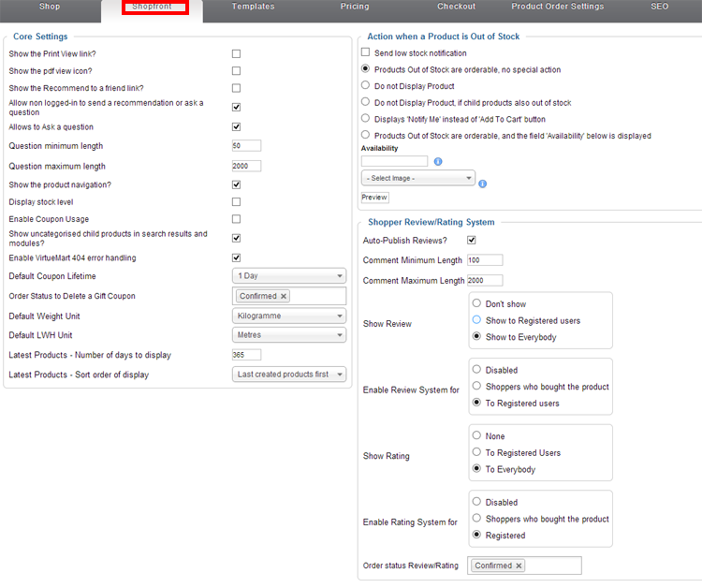This screenshot has height=588, width=702.
Task: Switch to the Templates tab
Action: (x=253, y=7)
